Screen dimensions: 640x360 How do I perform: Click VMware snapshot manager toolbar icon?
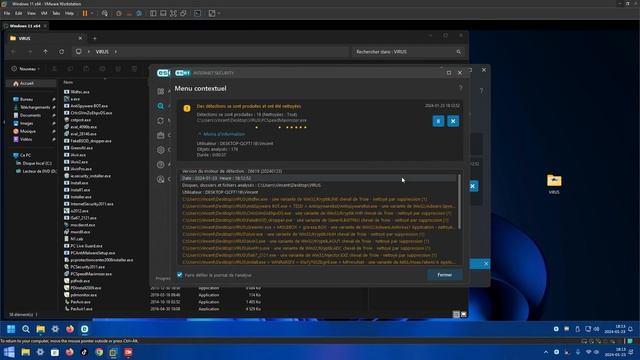139,13
